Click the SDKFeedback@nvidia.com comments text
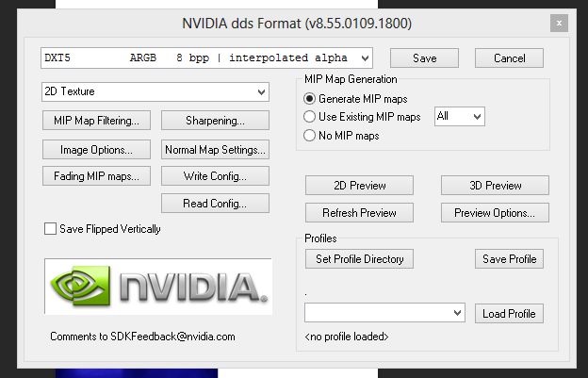This screenshot has height=378, width=588. tap(142, 337)
